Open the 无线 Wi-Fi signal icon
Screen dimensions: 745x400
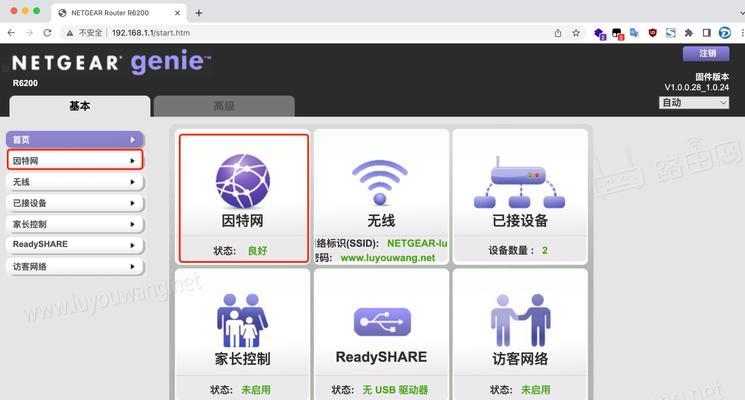(380, 182)
